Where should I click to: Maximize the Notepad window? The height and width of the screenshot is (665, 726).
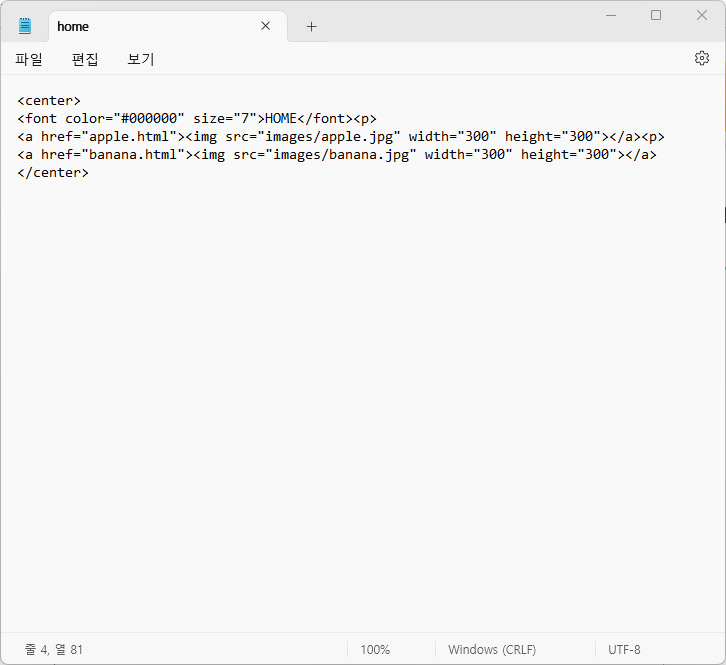pyautogui.click(x=656, y=15)
